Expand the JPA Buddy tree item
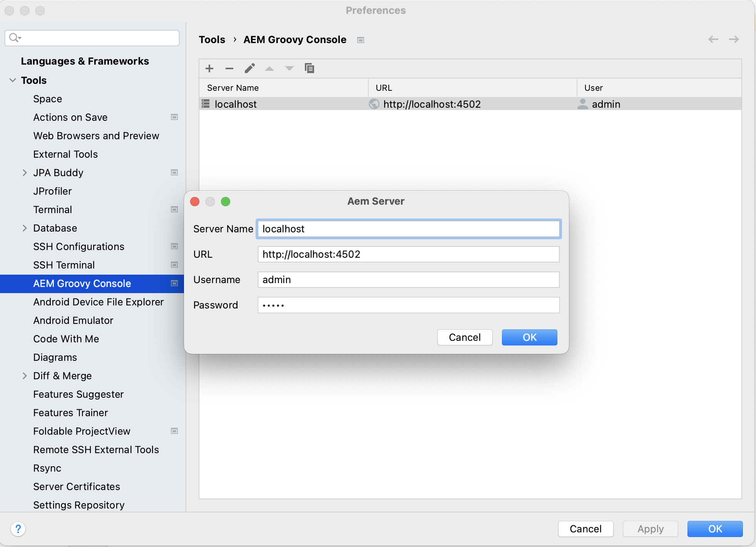The width and height of the screenshot is (756, 547). tap(24, 172)
